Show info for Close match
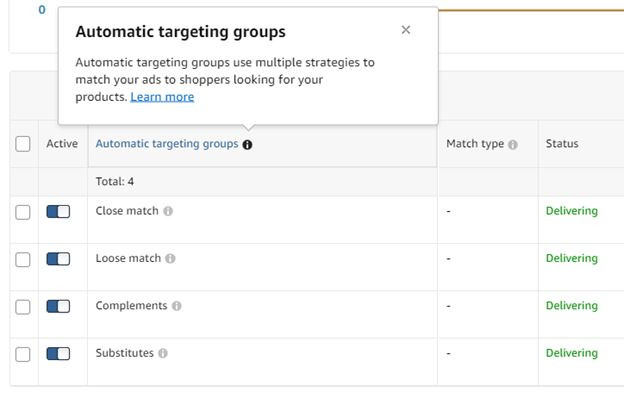This screenshot has width=624, height=398. (x=168, y=211)
